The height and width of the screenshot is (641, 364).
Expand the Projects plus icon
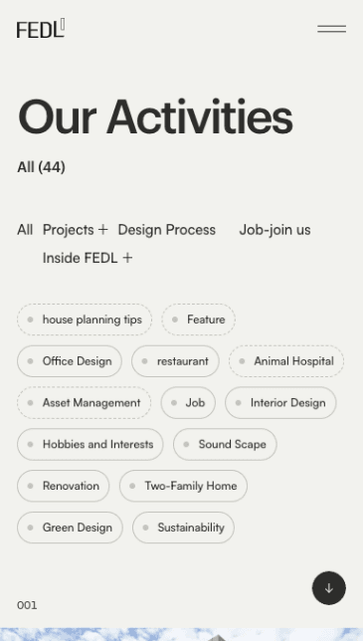click(x=103, y=230)
